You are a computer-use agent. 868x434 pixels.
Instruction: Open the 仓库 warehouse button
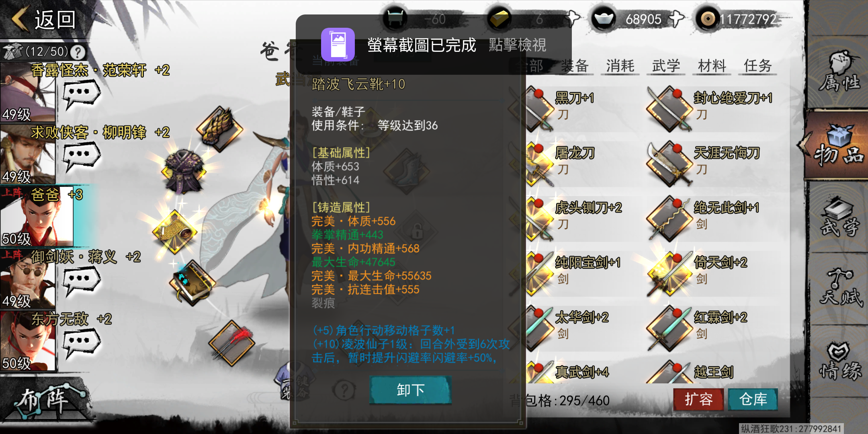[753, 399]
